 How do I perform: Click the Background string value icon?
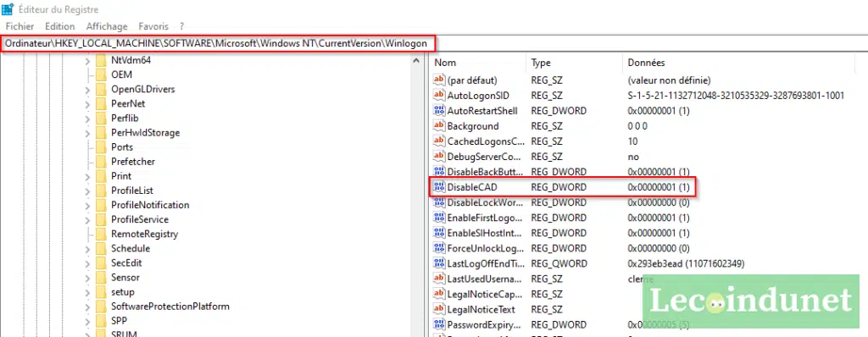tap(439, 125)
